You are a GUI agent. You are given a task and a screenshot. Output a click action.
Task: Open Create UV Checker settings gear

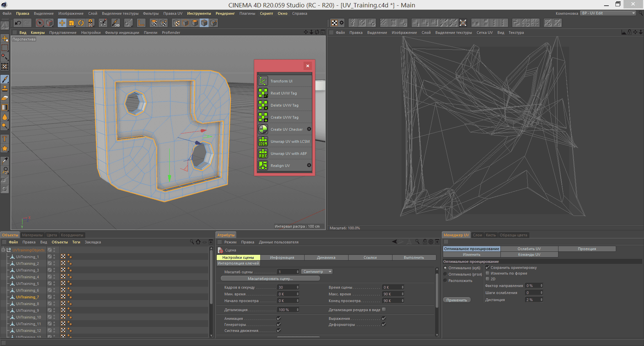click(x=309, y=129)
